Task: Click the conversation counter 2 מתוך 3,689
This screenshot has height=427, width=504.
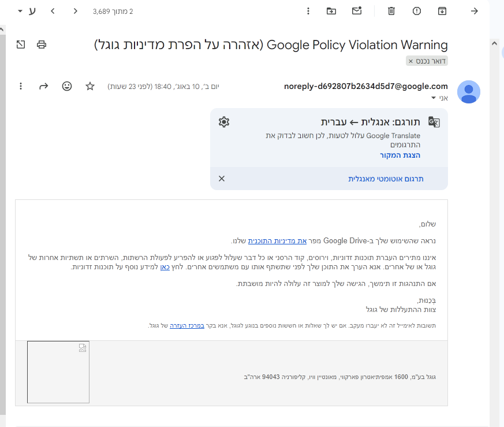Action: (113, 12)
